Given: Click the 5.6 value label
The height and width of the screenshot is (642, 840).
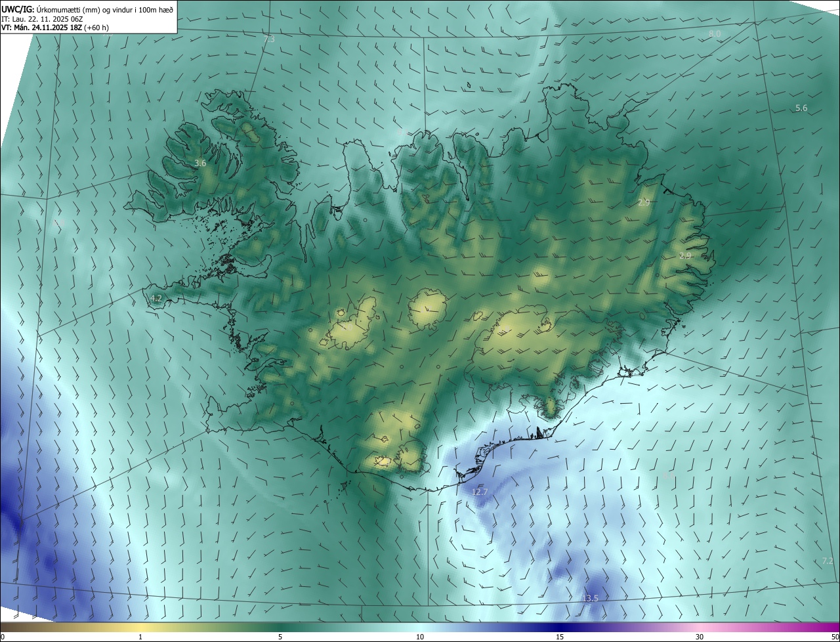Looking at the screenshot, I should click(801, 108).
